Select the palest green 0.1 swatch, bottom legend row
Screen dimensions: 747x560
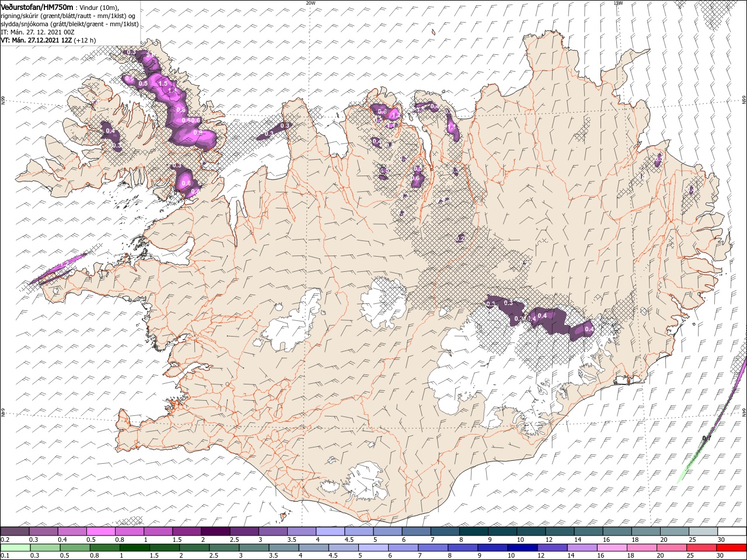pyautogui.click(x=16, y=548)
